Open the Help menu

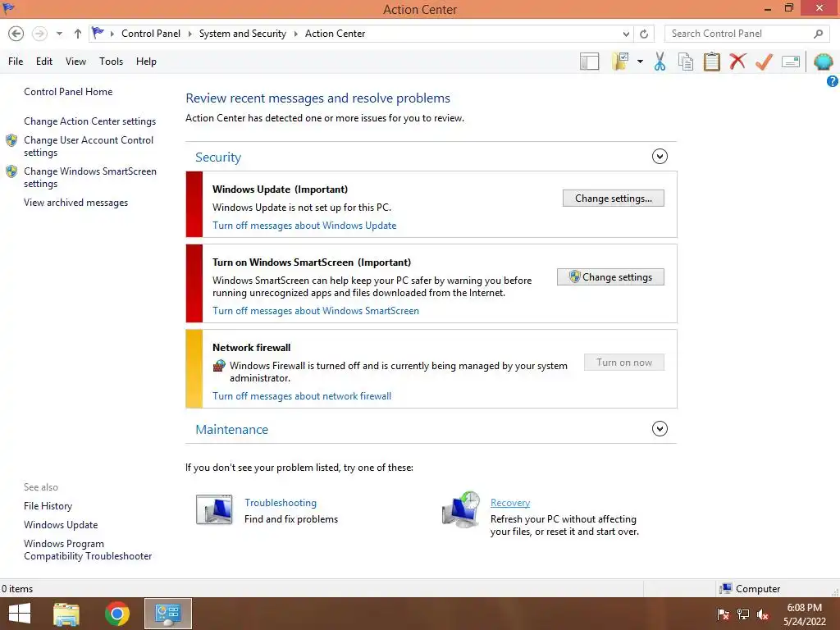(x=146, y=62)
